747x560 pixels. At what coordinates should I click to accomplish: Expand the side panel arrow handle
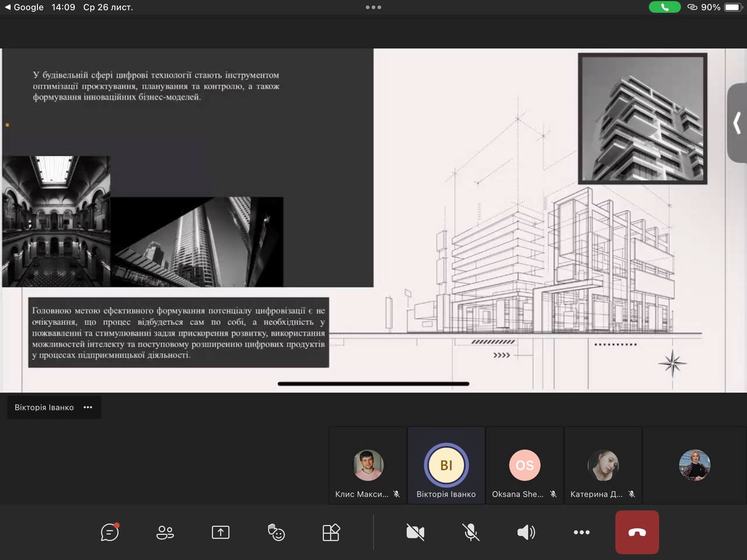pos(737,123)
